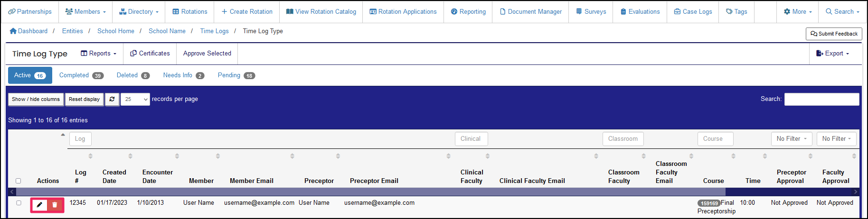Click Create Rotation in the navigation bar
Viewport: 868px width, 219px height.
coord(247,11)
